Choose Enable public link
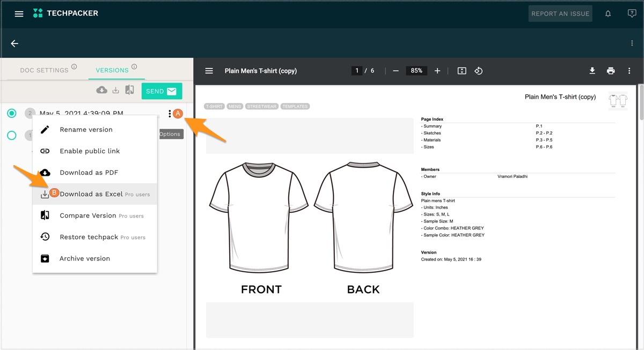This screenshot has width=644, height=350. coord(95,151)
